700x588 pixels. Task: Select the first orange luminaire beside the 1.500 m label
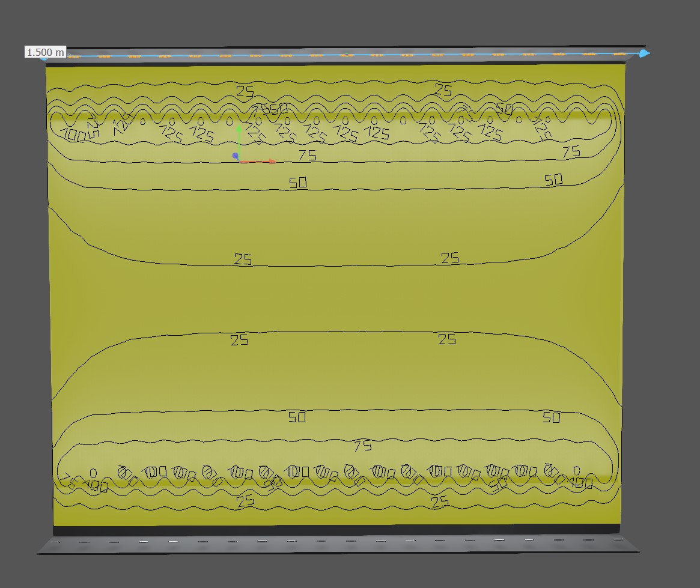74,56
